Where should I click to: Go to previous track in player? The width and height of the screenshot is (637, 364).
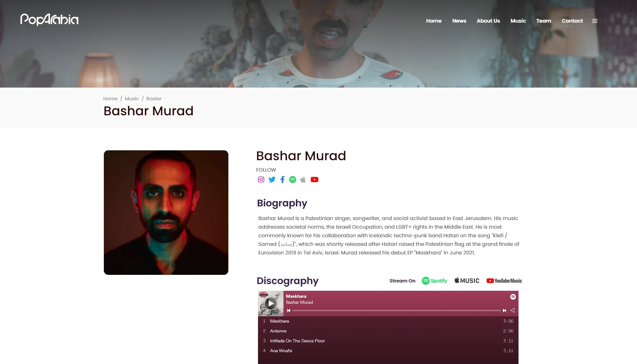(x=289, y=310)
